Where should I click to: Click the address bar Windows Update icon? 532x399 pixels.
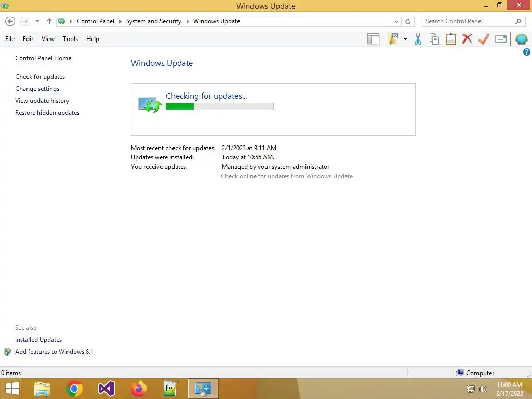click(62, 21)
